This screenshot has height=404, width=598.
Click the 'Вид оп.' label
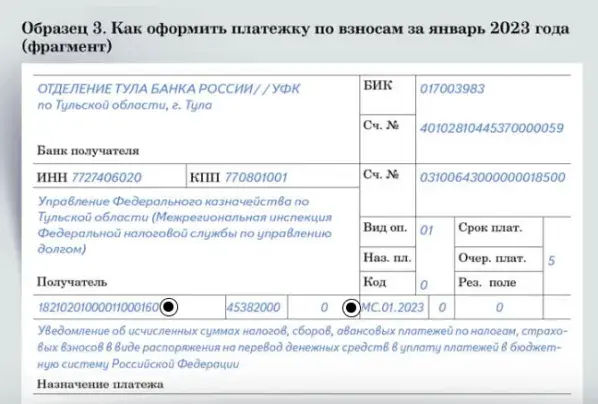pos(385,227)
